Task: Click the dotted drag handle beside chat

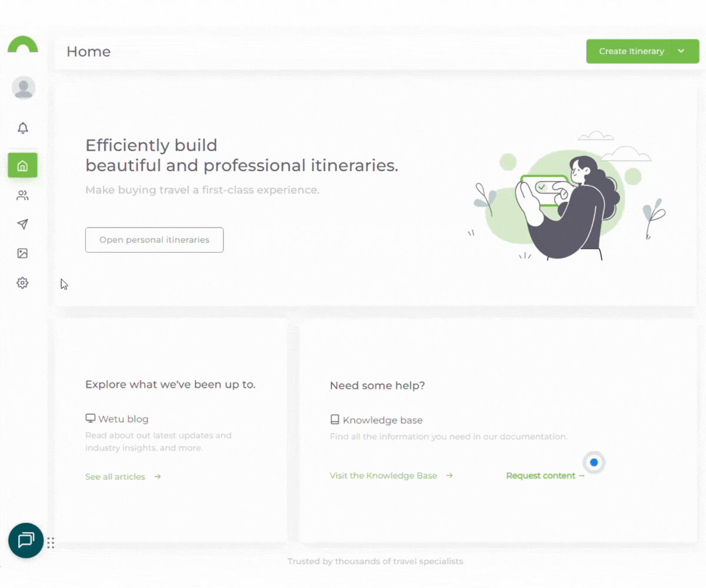Action: [51, 543]
